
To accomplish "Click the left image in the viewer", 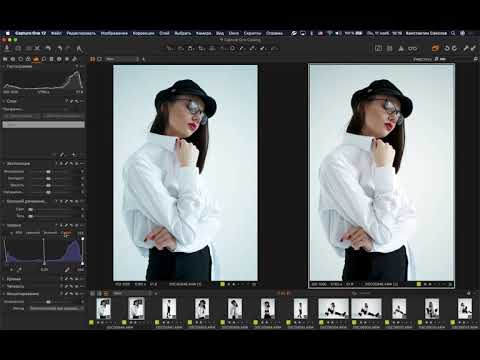I will [x=185, y=173].
